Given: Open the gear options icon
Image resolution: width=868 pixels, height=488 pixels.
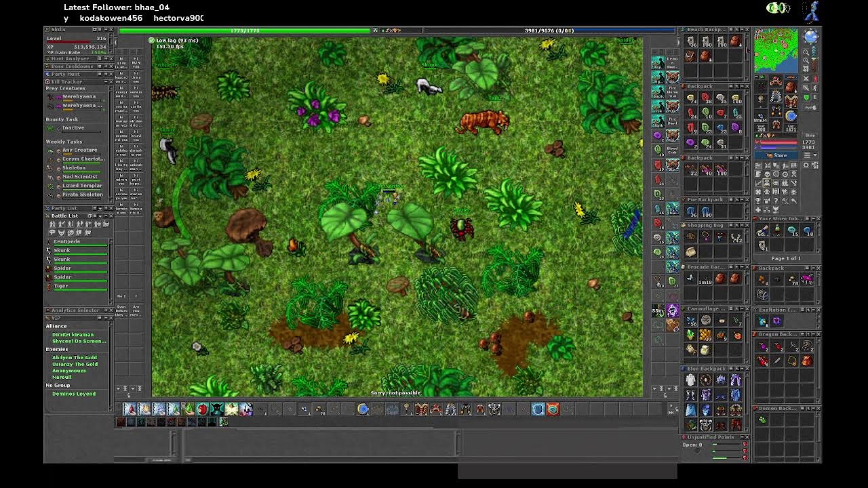Looking at the screenshot, I should click(x=806, y=165).
